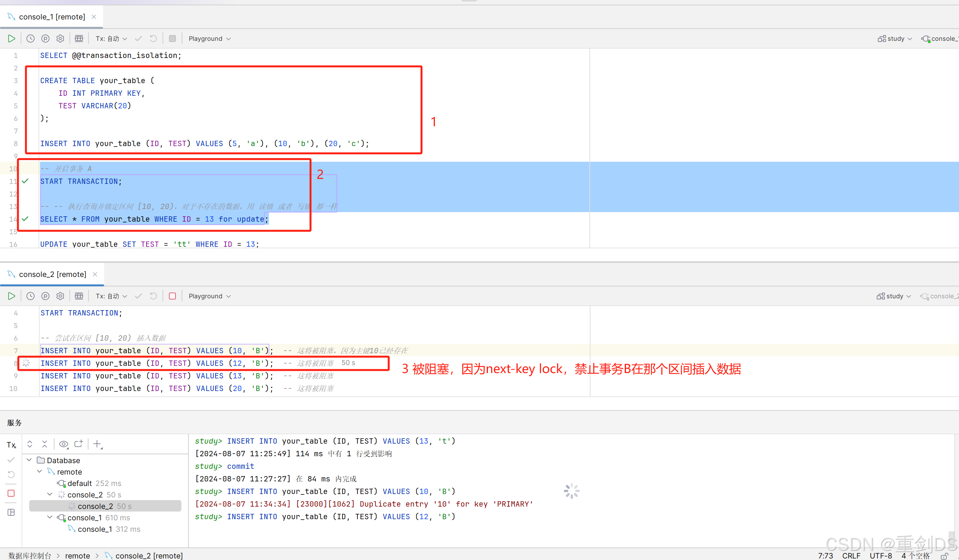Close the console_1 [remote] tab
959x560 pixels.
tap(94, 17)
